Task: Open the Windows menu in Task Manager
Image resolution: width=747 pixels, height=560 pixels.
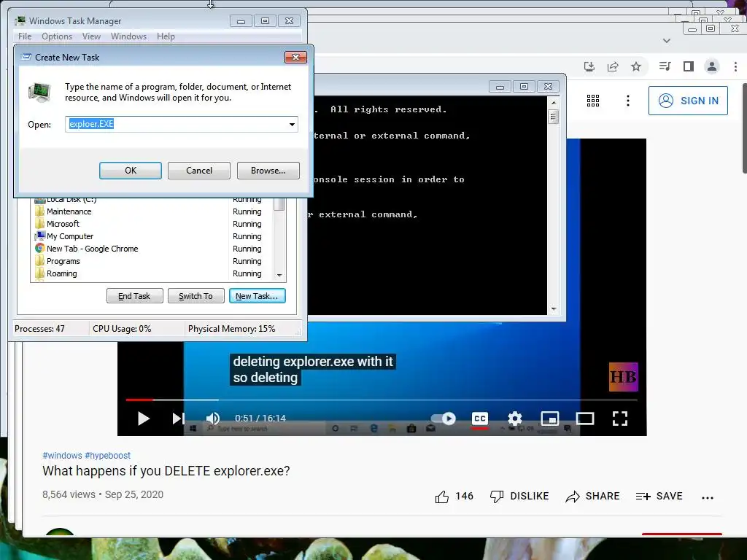Action: 128,36
